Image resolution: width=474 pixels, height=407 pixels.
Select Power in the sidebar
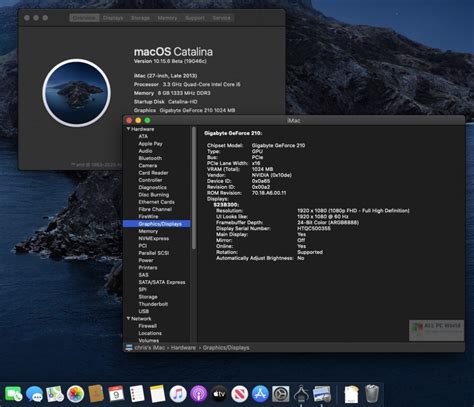click(x=146, y=260)
